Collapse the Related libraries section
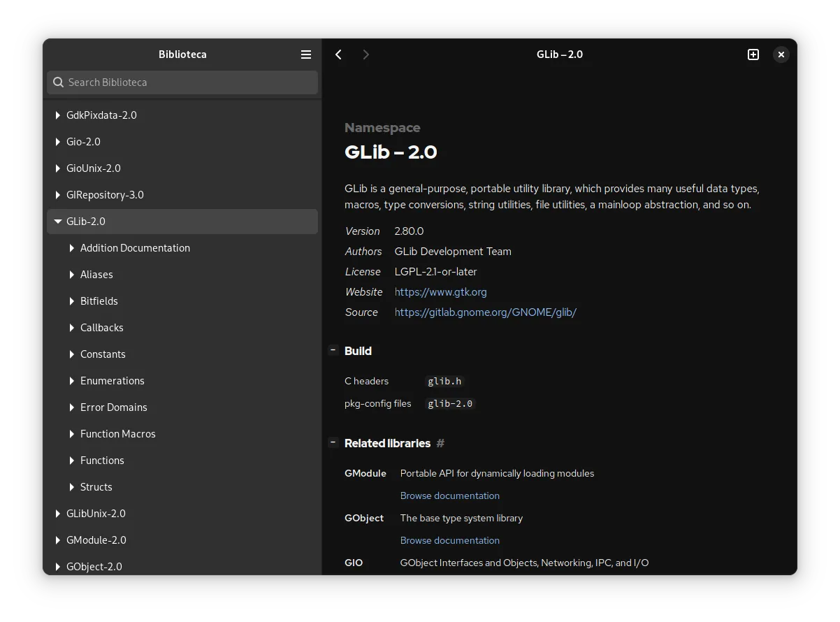The width and height of the screenshot is (840, 622). click(x=333, y=442)
